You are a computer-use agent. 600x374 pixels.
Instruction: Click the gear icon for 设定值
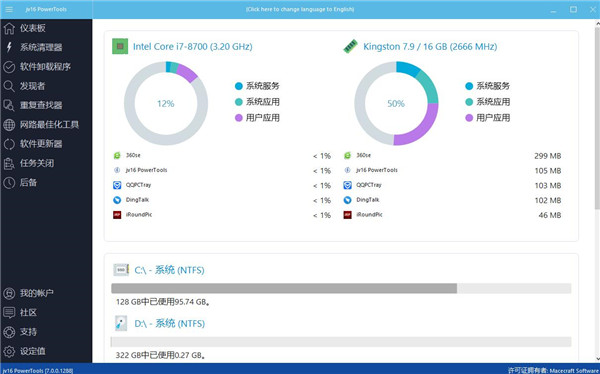[x=9, y=351]
